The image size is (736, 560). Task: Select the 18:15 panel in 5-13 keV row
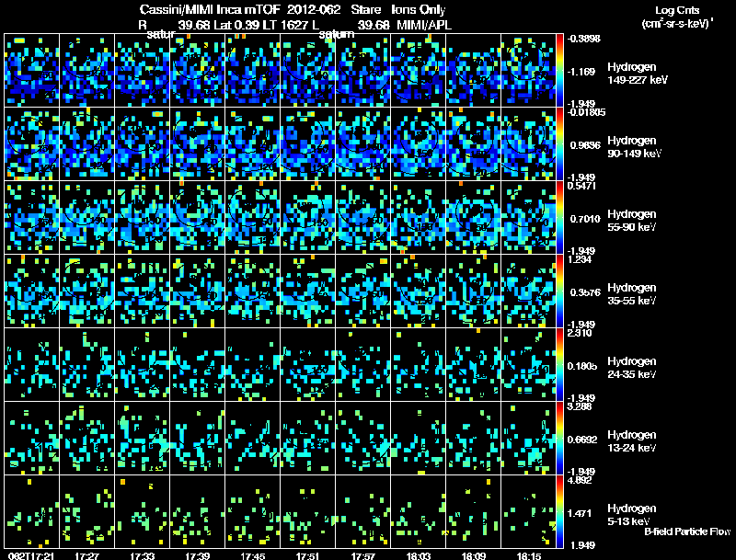point(528,511)
